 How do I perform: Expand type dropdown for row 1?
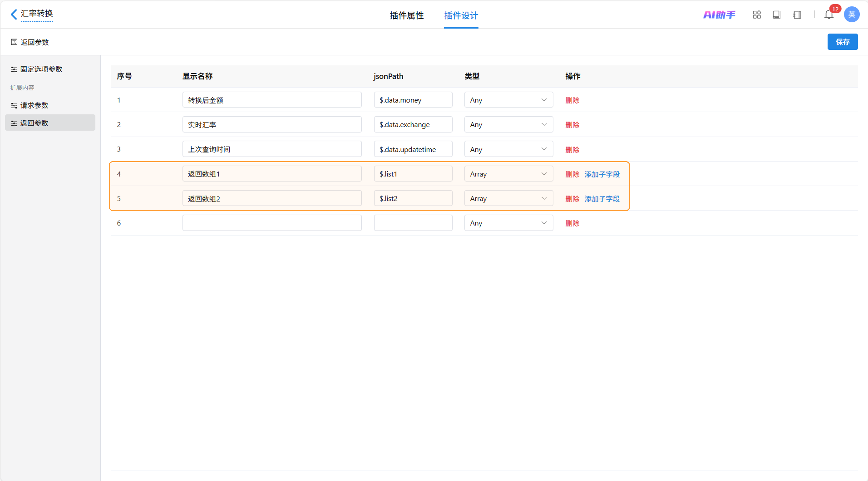coord(508,100)
